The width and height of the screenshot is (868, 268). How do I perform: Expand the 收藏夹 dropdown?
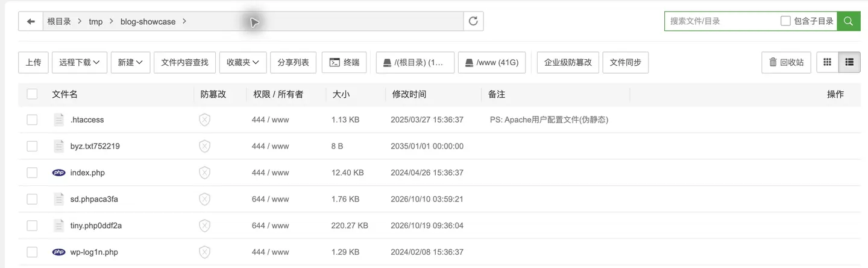click(x=243, y=62)
